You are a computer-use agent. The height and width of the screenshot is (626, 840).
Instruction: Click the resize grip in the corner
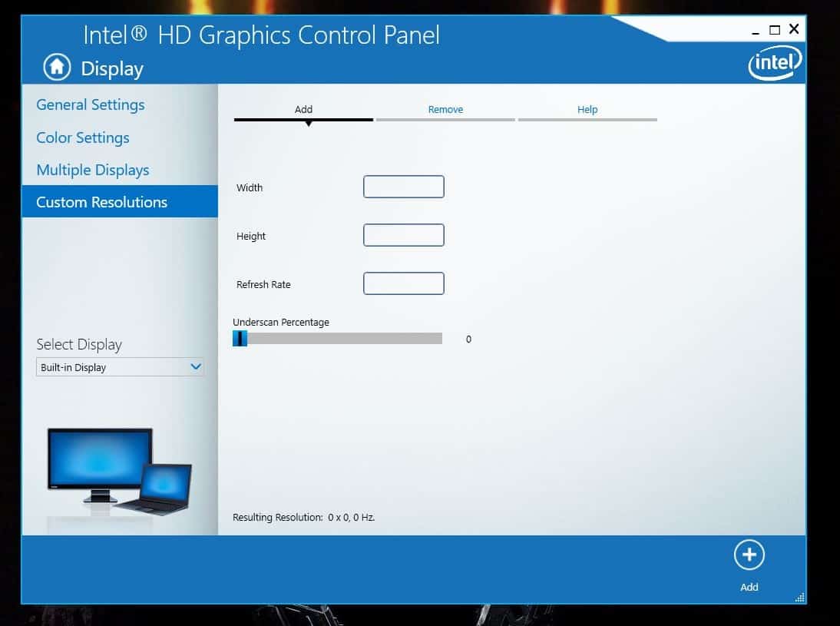coord(799,597)
